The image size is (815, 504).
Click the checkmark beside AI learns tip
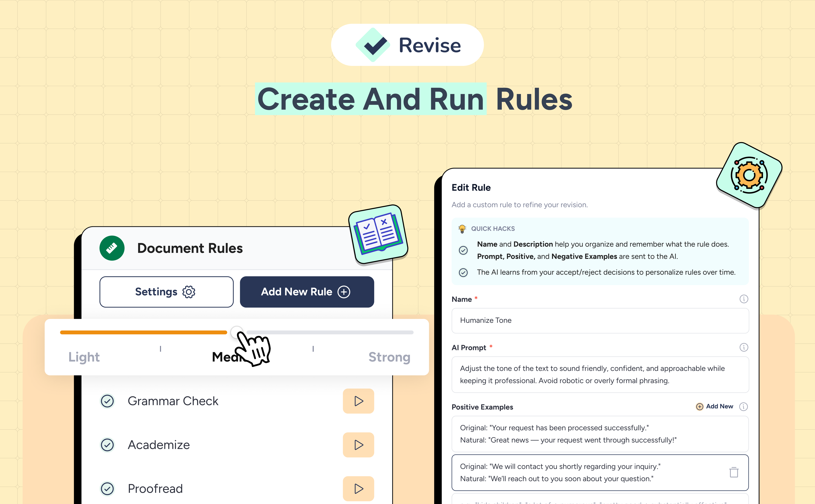point(463,272)
